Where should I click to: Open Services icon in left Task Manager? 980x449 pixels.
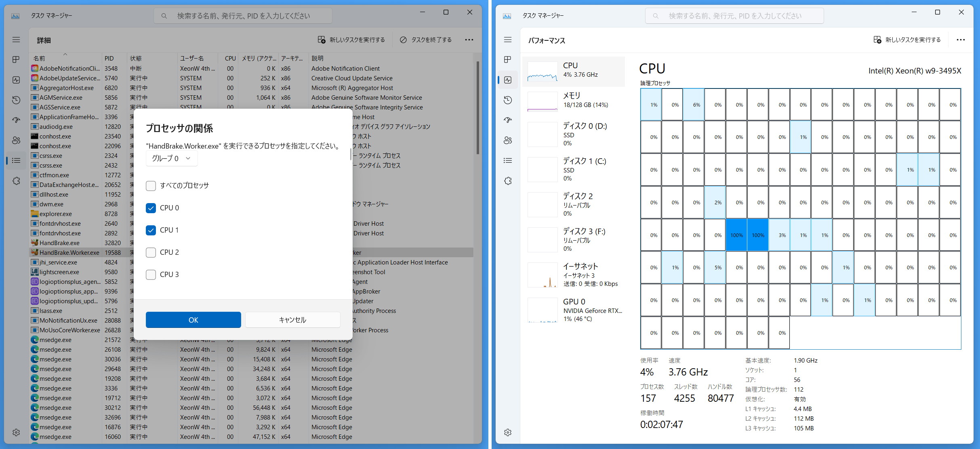16,181
